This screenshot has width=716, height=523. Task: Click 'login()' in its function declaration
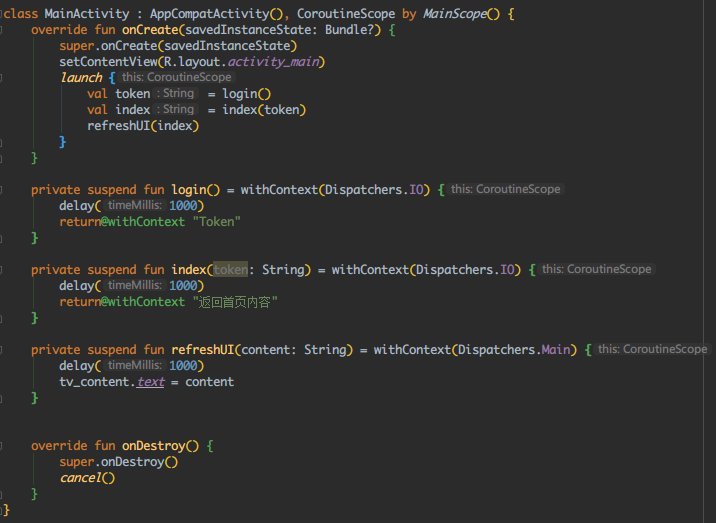(x=196, y=190)
